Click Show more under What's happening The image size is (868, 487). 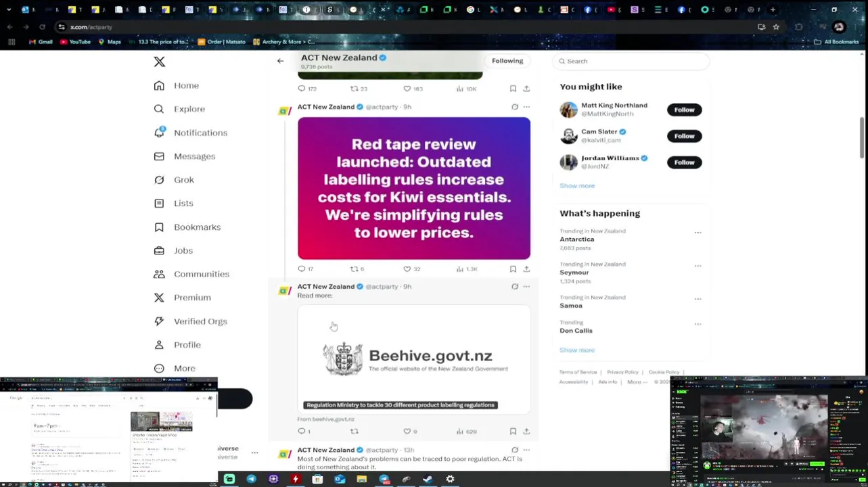[577, 350]
